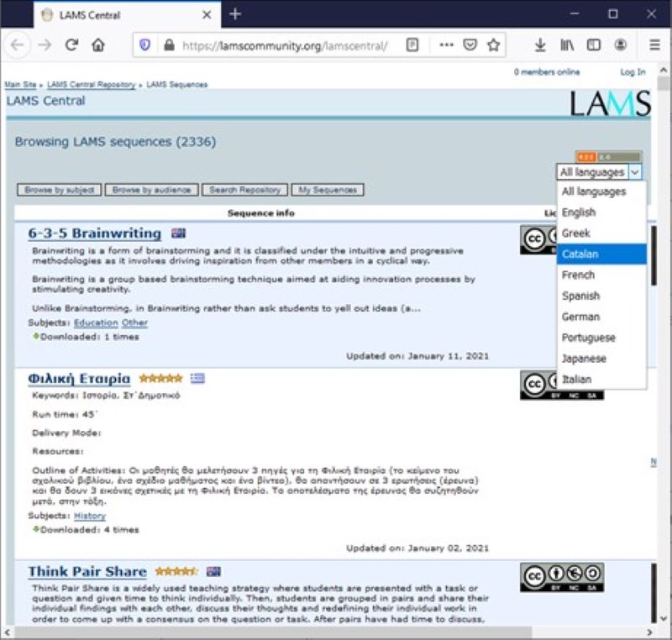Open Firefox account icon
Viewport: 672px width, 640px height.
[x=621, y=45]
